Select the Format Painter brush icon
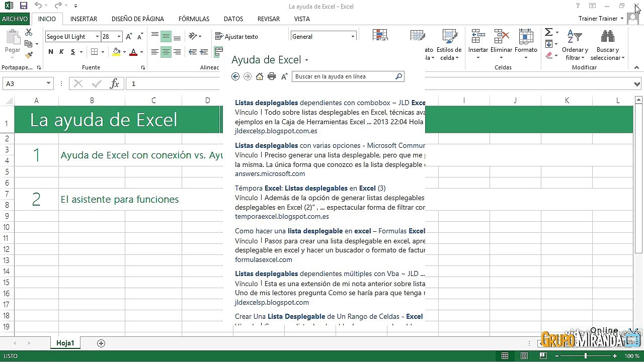This screenshot has width=644, height=362. (x=29, y=55)
